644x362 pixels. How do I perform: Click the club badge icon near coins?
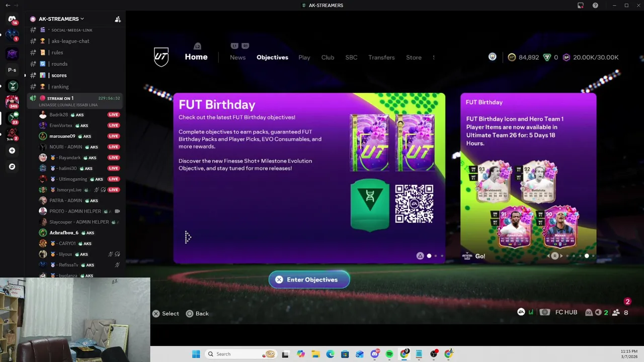pyautogui.click(x=493, y=57)
